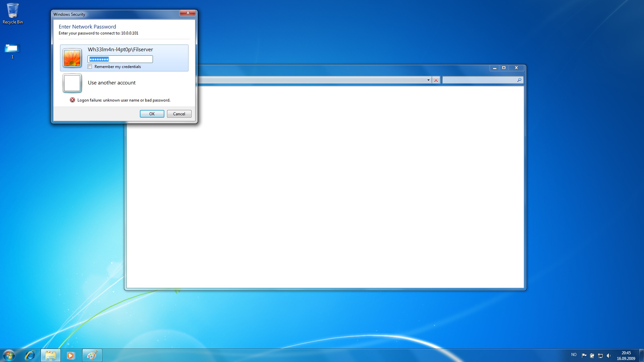Open the network tray icon
The width and height of the screenshot is (644, 362).
pyautogui.click(x=600, y=356)
